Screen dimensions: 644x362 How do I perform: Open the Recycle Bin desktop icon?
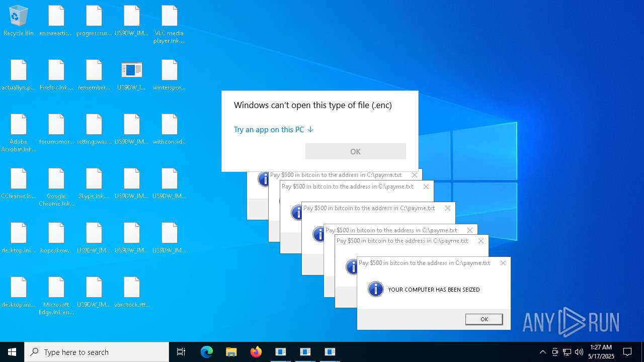19,21
